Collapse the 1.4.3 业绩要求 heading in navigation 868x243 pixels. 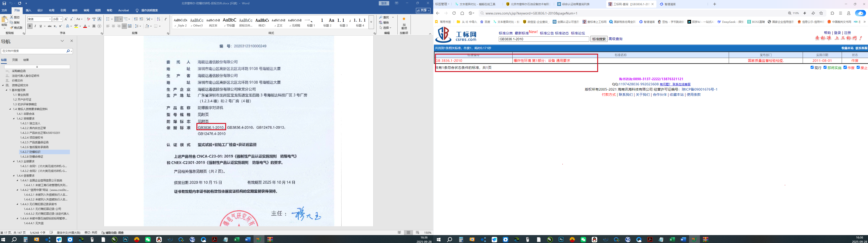click(14, 161)
